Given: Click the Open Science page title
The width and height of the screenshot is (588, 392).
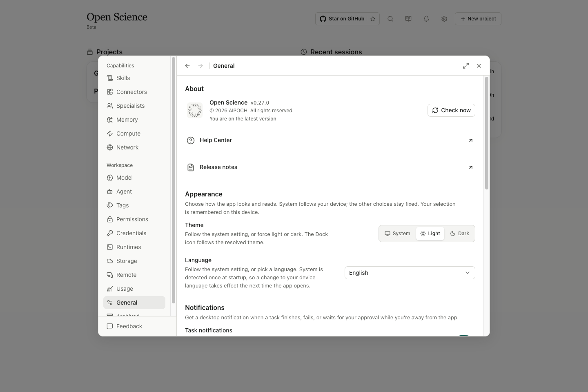Looking at the screenshot, I should coord(117,17).
